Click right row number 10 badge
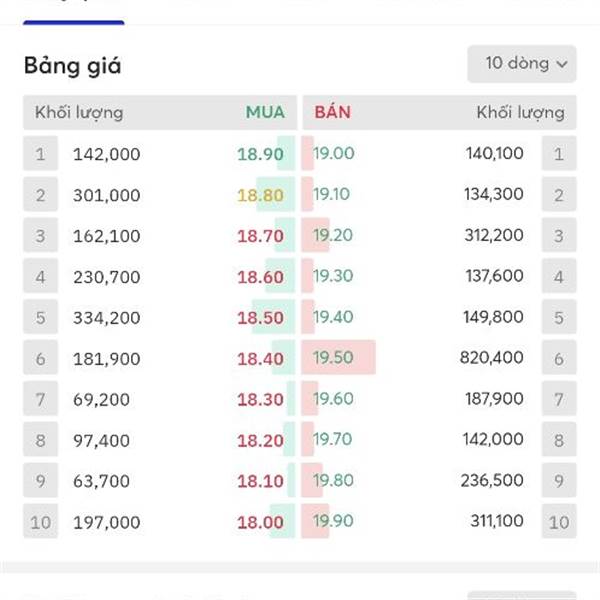600x600 pixels. [559, 522]
